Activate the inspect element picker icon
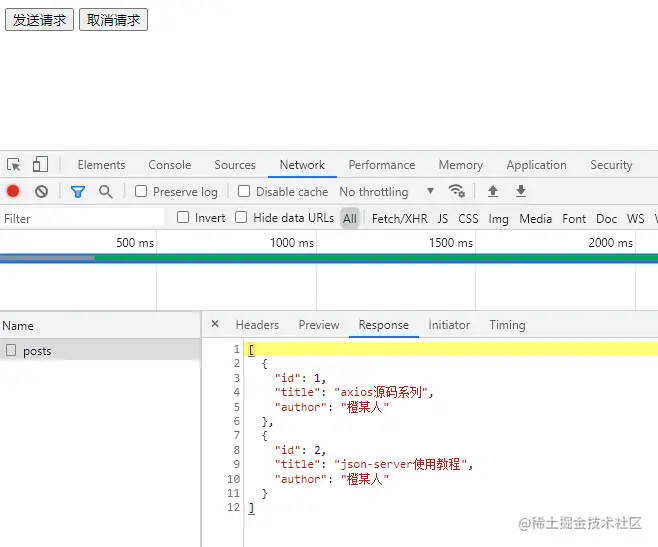The image size is (658, 547). 13,165
